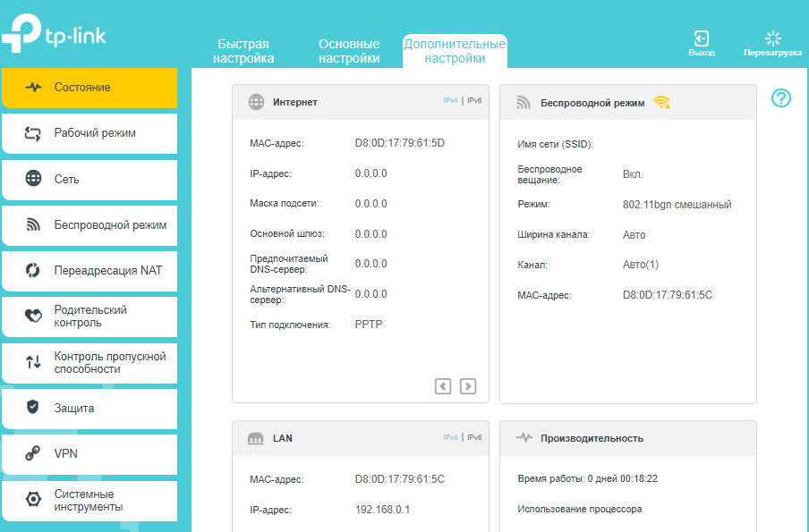This screenshot has width=809, height=532.
Task: Switch Internet panel to IPv4
Action: (450, 101)
